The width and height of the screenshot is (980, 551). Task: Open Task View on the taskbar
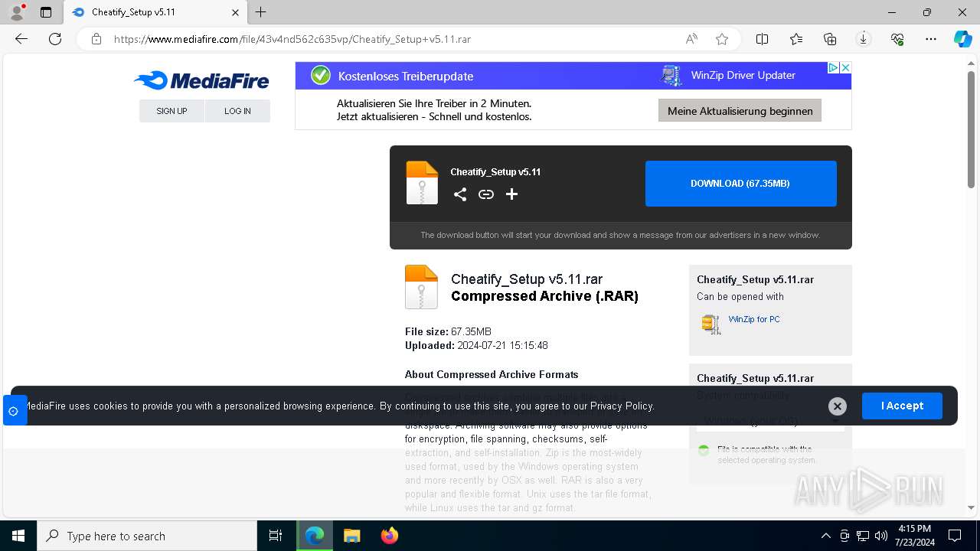276,536
